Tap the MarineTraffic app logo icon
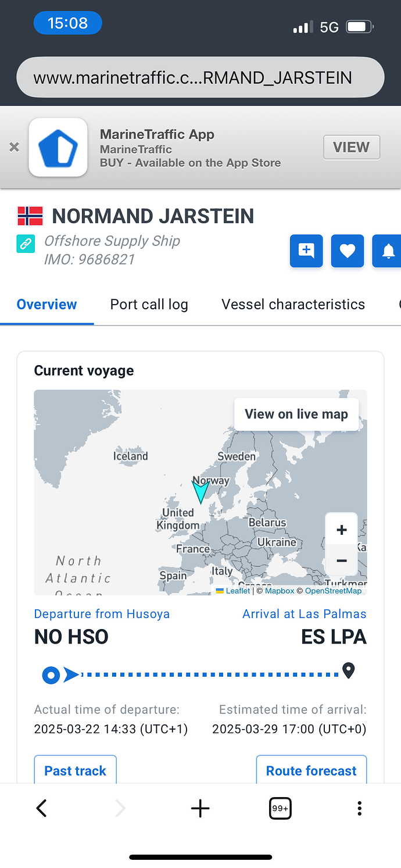 (x=58, y=147)
